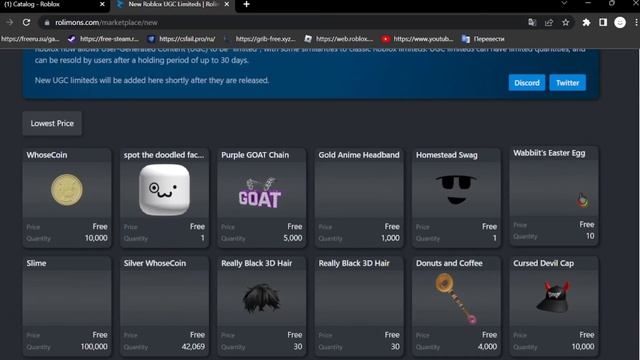Open the tab search chevron in the title bar

[564, 3]
